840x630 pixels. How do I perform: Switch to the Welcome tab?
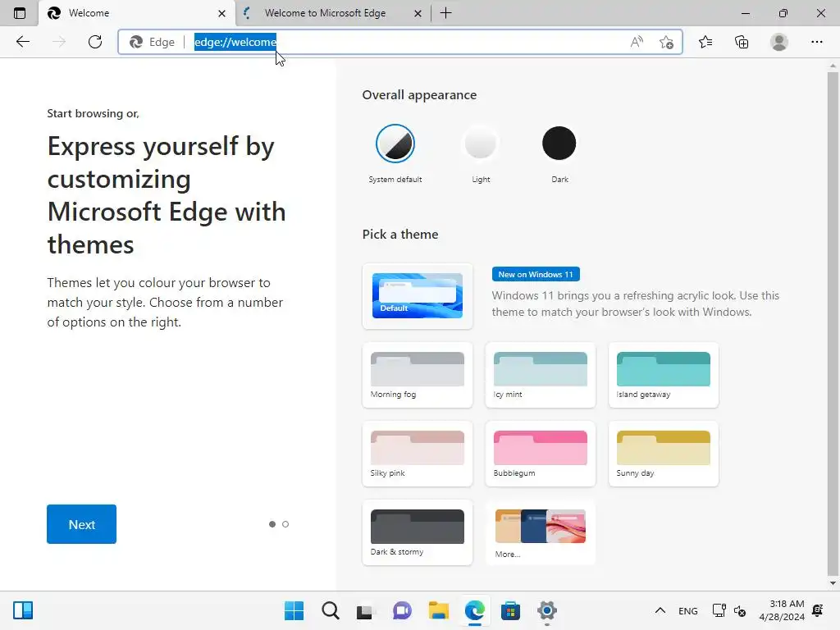click(137, 13)
